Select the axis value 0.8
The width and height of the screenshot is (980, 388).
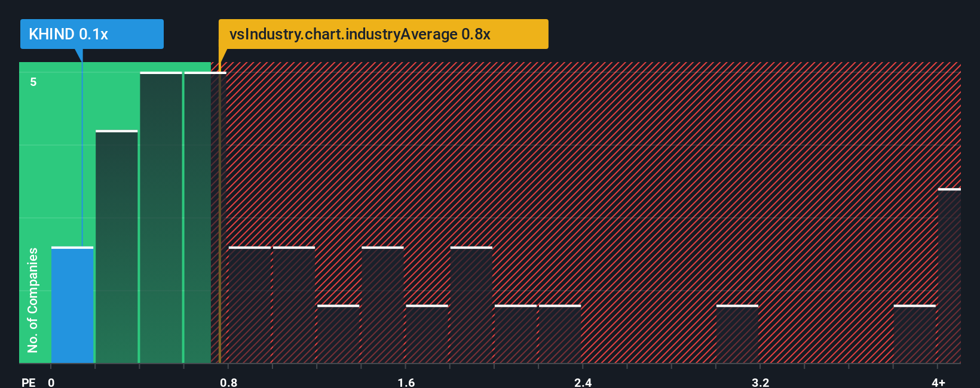click(x=229, y=382)
